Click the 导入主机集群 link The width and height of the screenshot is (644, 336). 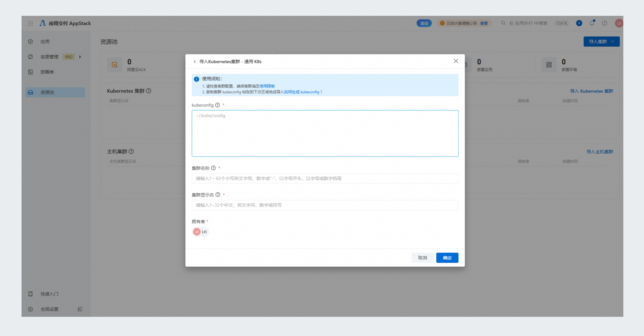tap(600, 152)
